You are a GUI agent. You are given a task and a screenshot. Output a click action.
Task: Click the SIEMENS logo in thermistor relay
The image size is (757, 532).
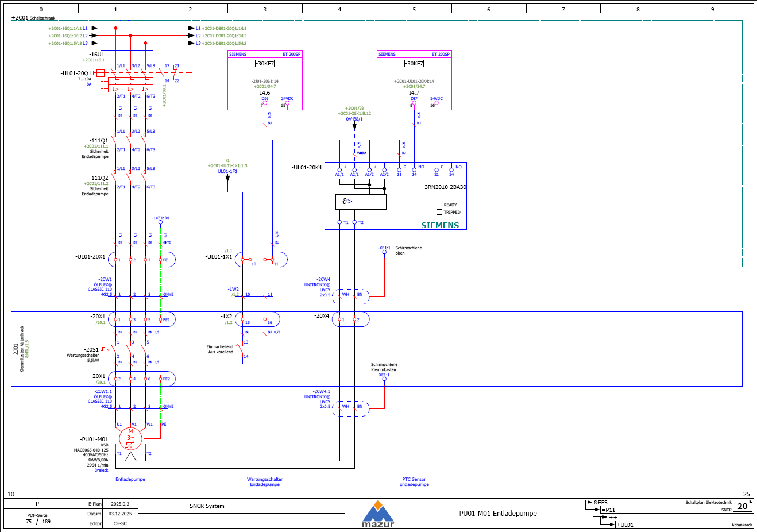[x=440, y=225]
